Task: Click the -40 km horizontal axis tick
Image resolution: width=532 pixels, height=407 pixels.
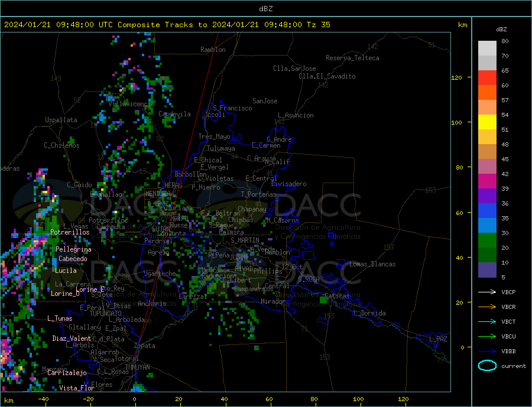Action: coord(43,399)
